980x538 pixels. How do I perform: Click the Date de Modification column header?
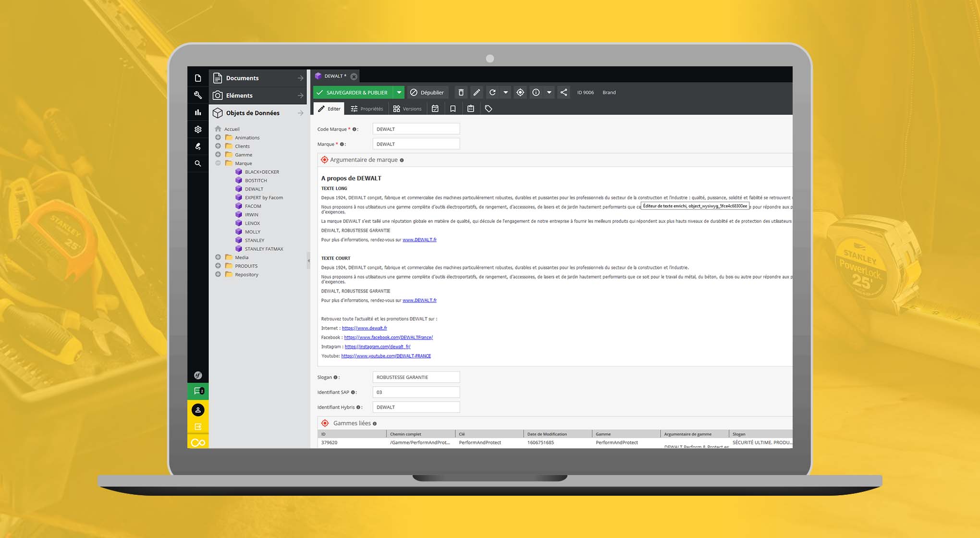click(x=557, y=434)
